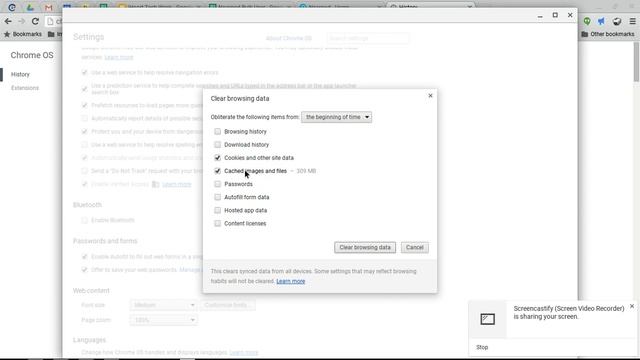Open the time range dropdown
This screenshot has height=360, width=640.
coord(336,117)
